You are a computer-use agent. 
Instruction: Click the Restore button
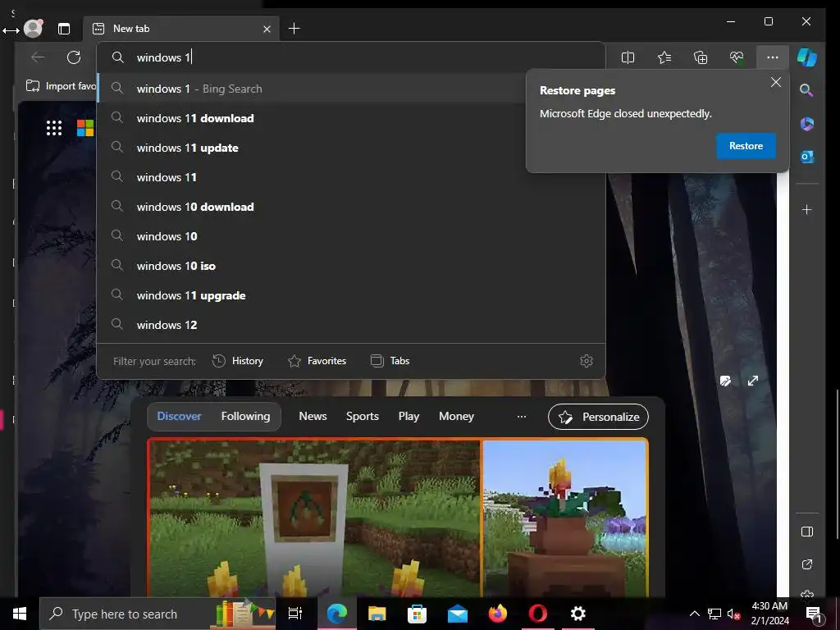[746, 146]
